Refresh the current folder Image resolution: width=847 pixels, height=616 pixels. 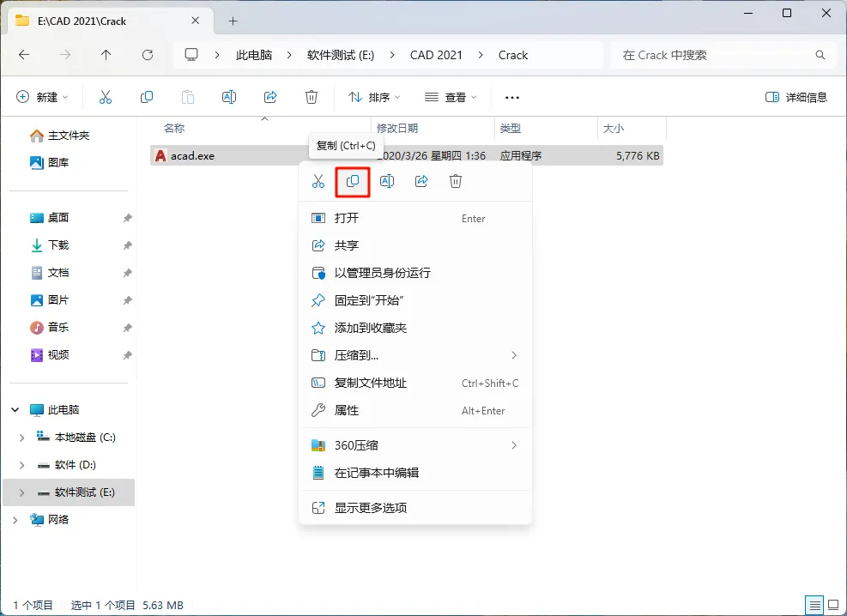(x=147, y=55)
